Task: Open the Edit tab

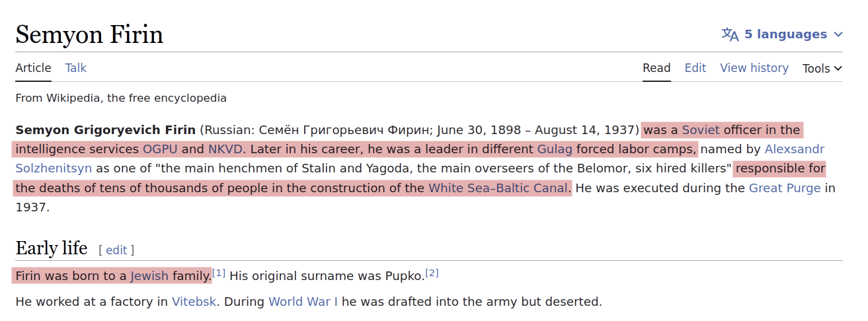Action: [x=695, y=68]
